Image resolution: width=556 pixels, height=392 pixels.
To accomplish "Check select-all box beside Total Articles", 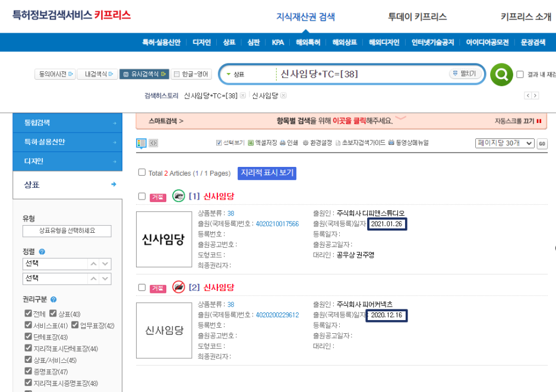I will click(x=142, y=172).
